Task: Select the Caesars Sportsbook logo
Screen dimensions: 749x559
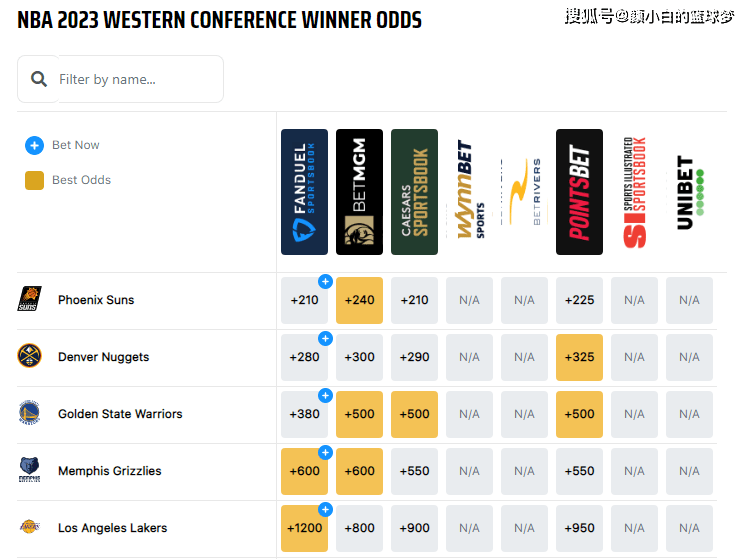Action: point(414,192)
